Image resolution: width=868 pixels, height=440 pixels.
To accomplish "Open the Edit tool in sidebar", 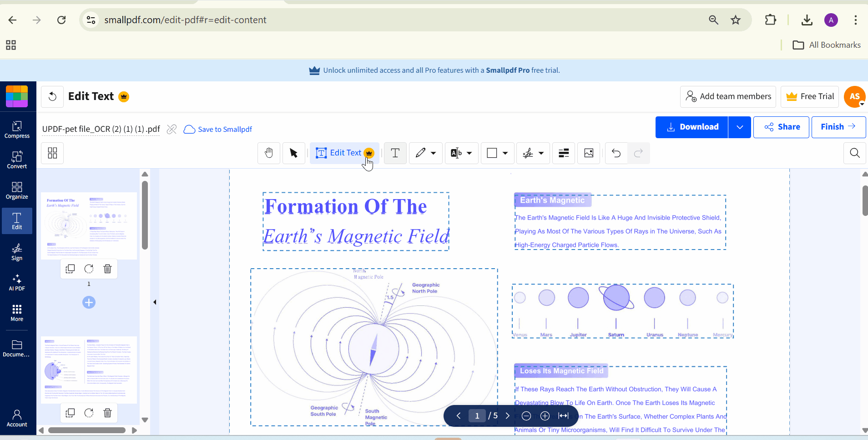I will (17, 221).
